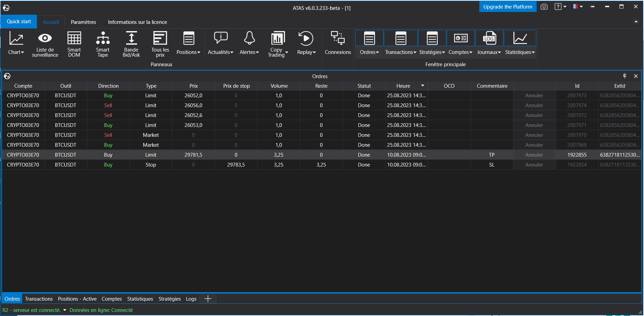Expand the Chart dropdown arrow
This screenshot has height=316, width=644.
pos(23,53)
